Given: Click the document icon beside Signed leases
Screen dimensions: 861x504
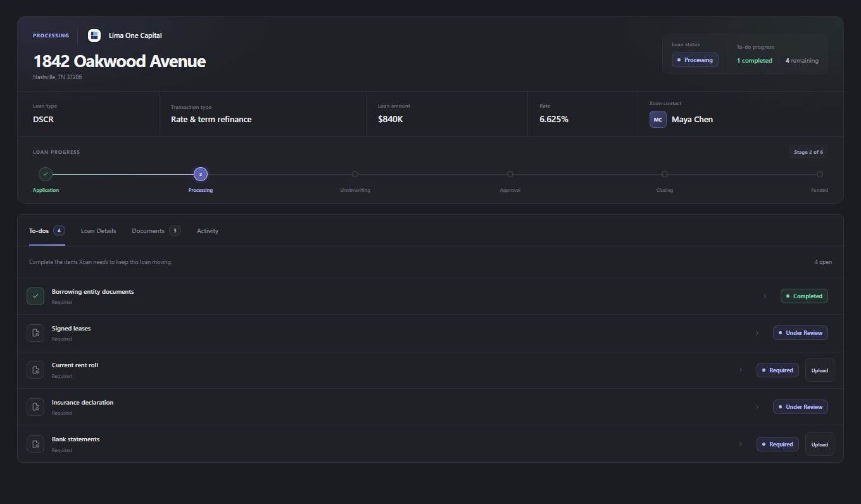Looking at the screenshot, I should point(35,333).
